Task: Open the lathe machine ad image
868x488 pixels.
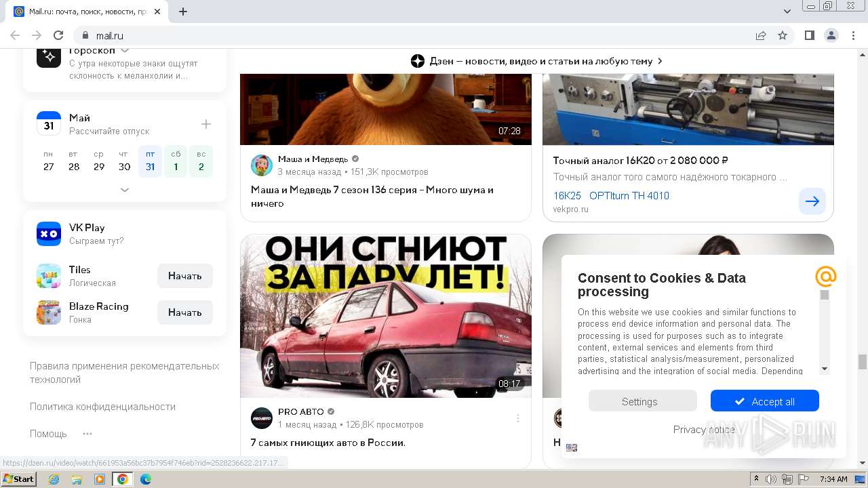Action: [x=688, y=109]
